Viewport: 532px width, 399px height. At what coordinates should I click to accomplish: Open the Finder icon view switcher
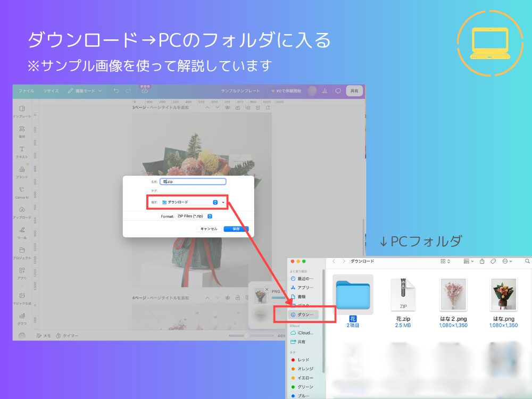click(x=445, y=261)
